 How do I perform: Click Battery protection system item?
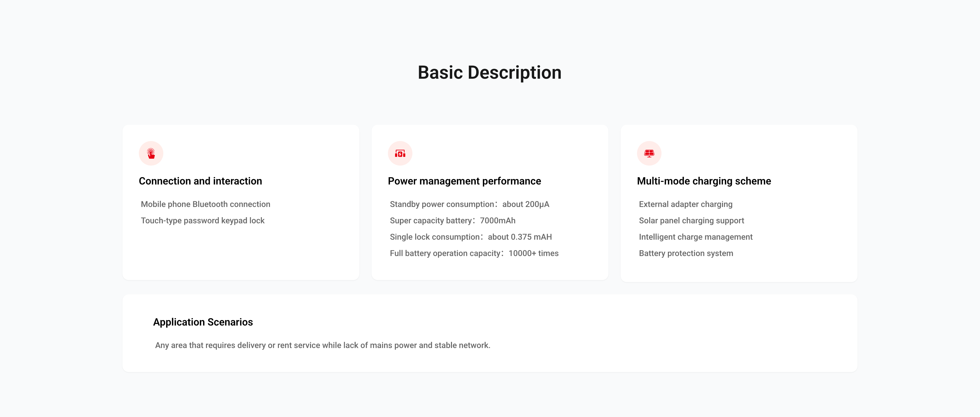tap(686, 253)
